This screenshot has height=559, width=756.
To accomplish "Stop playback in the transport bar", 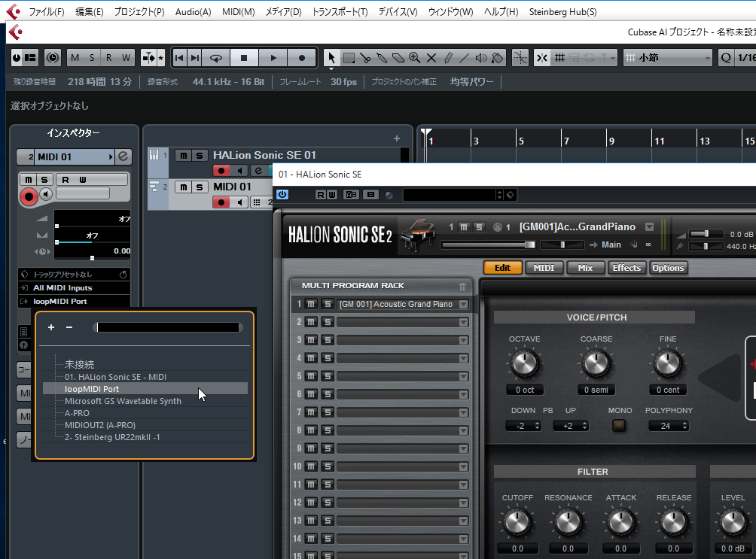I will click(244, 59).
